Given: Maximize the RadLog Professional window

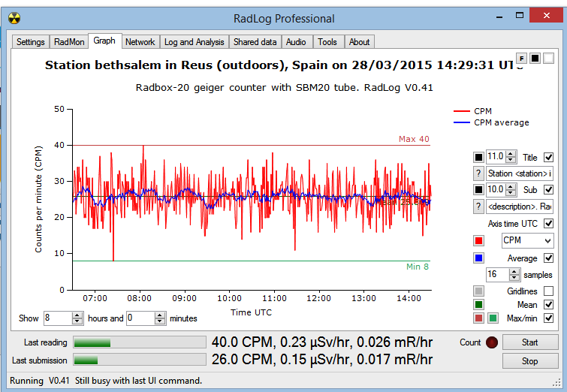Looking at the screenshot, I should coord(520,16).
